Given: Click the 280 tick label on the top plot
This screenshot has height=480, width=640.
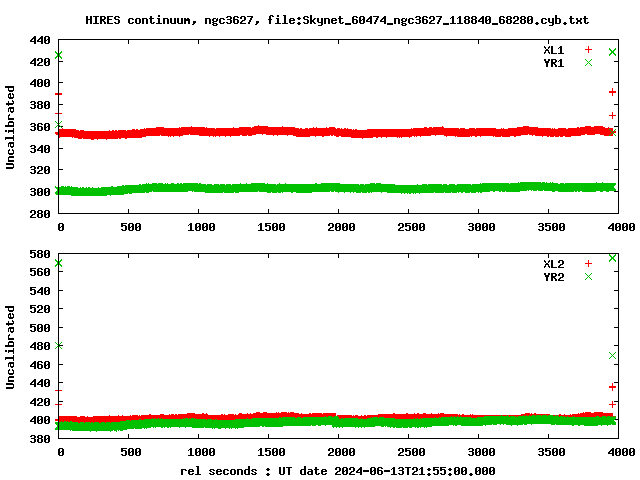Looking at the screenshot, I should coord(40,214).
